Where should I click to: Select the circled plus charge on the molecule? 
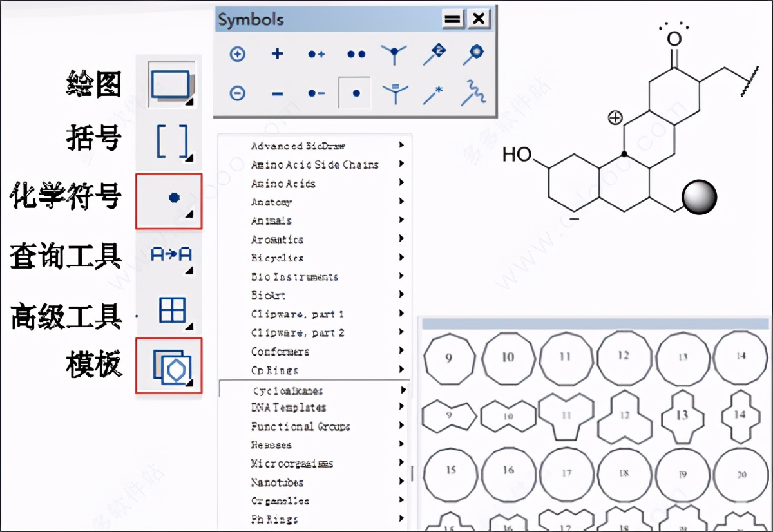pyautogui.click(x=616, y=117)
